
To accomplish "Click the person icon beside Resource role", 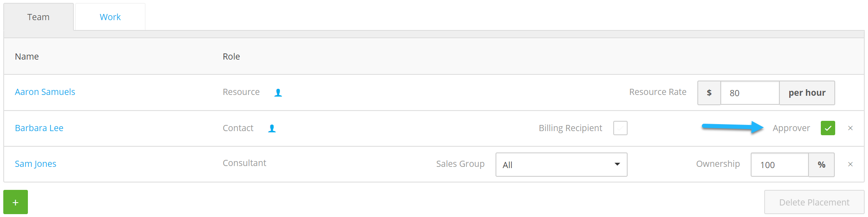I will 278,93.
